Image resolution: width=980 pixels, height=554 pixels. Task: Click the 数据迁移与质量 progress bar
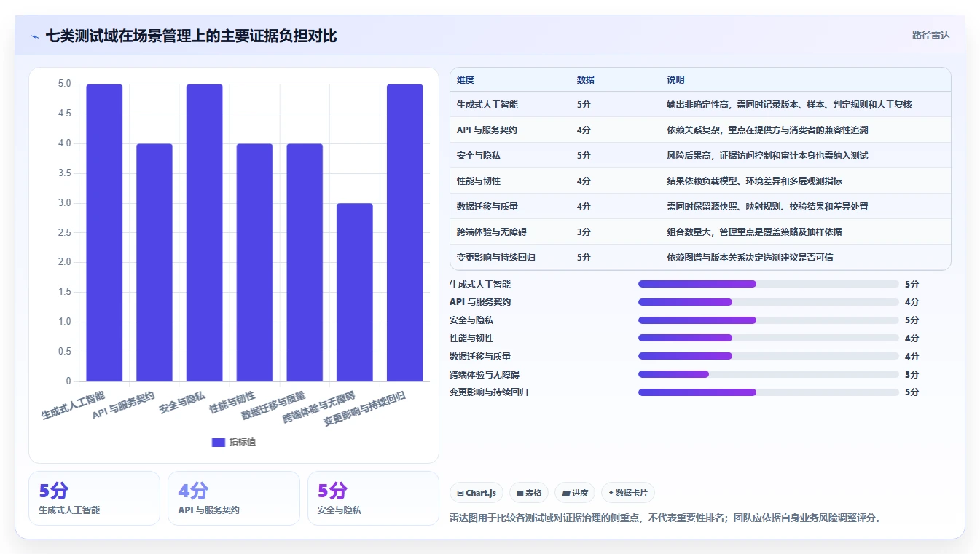(769, 356)
